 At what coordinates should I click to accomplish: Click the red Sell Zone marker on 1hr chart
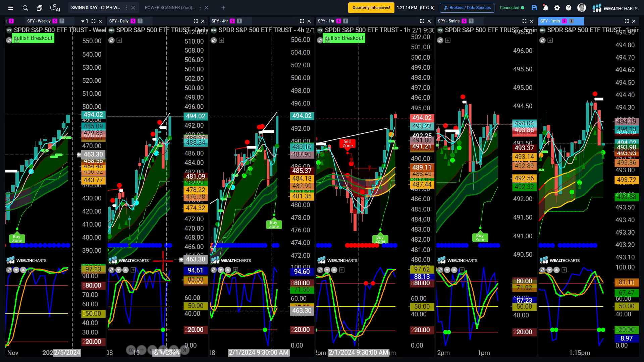[x=347, y=143]
